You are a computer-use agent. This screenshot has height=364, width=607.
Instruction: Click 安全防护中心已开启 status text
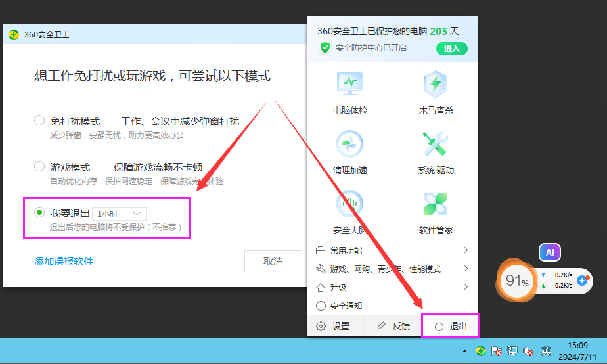371,48
